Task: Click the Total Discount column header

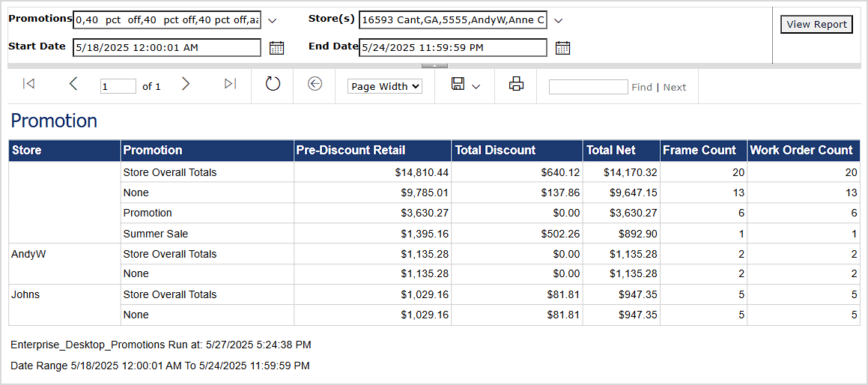Action: click(517, 150)
